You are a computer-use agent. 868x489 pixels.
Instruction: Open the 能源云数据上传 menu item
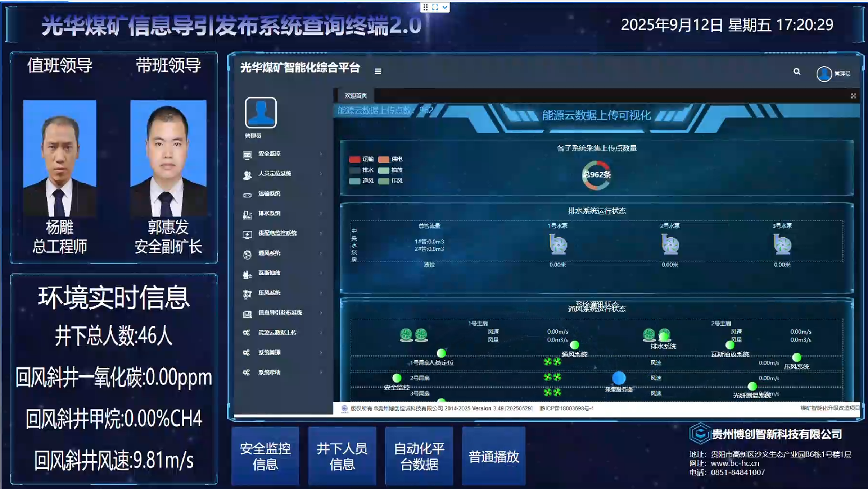tap(277, 333)
